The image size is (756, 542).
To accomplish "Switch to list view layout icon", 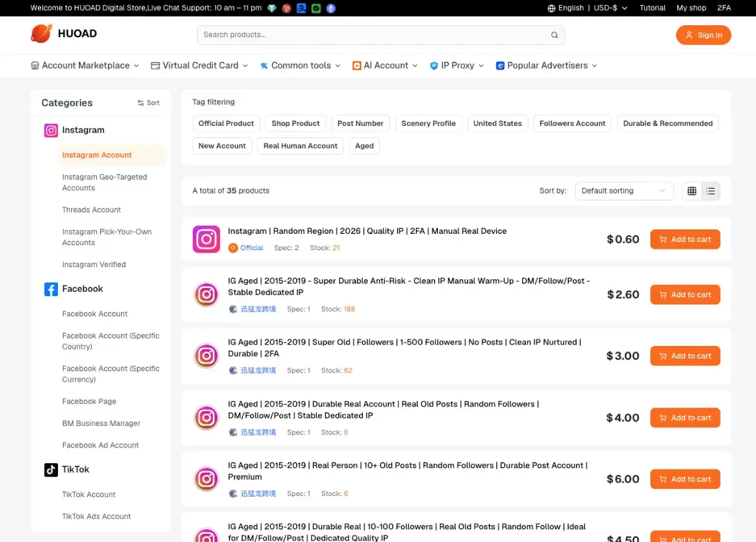I will (711, 191).
